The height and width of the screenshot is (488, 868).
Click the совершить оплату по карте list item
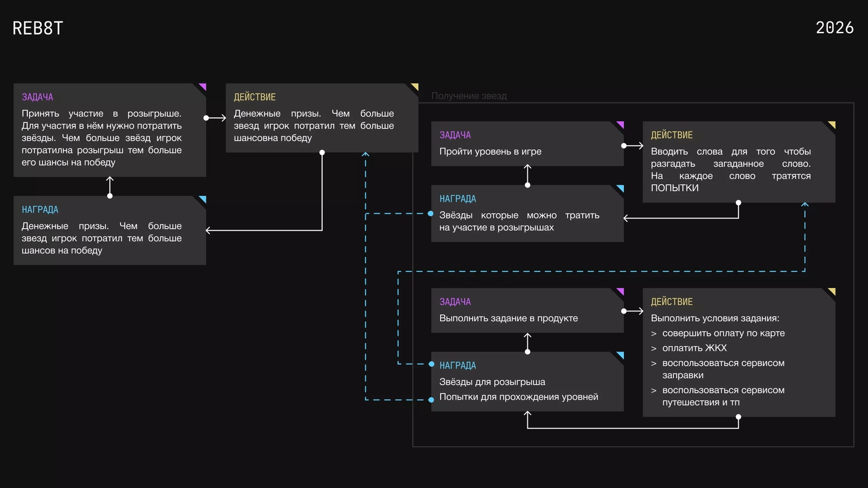pos(723,333)
